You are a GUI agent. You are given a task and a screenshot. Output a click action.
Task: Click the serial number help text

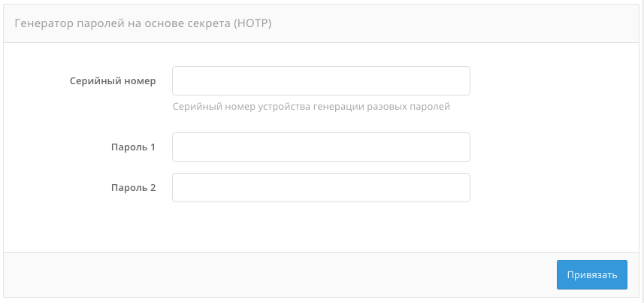pos(311,107)
